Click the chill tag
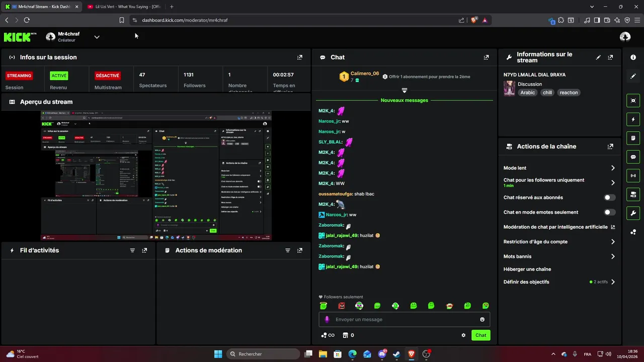644x362 pixels. click(x=547, y=93)
